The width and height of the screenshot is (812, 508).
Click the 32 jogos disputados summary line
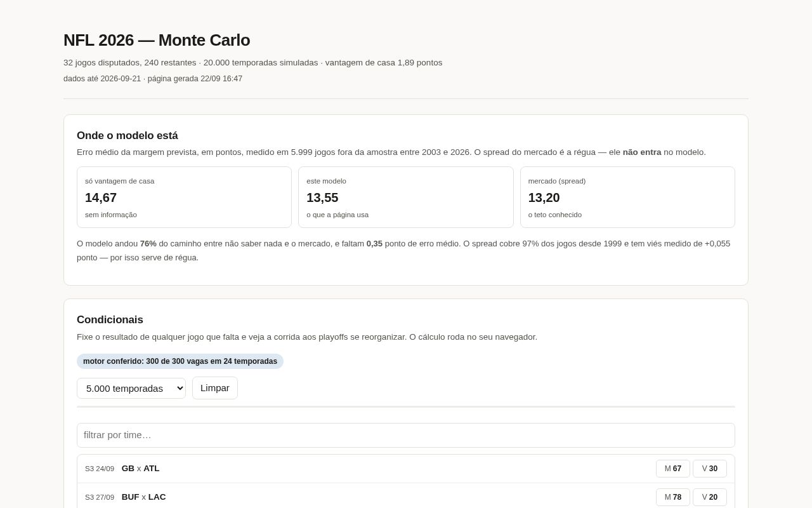253,63
